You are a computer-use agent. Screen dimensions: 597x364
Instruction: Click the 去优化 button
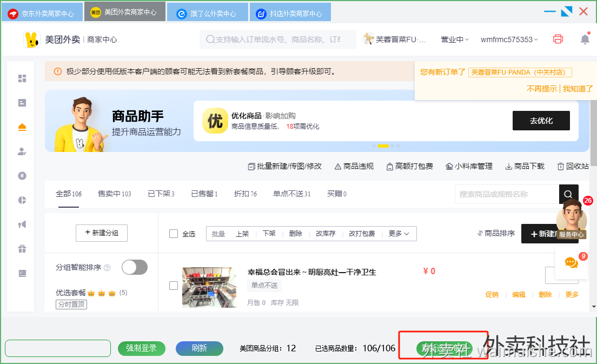[x=541, y=121]
